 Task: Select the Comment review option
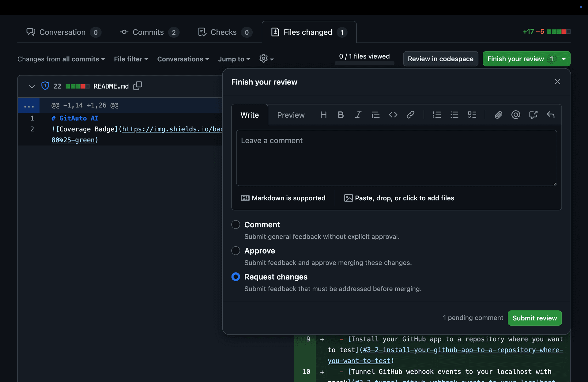pyautogui.click(x=236, y=225)
